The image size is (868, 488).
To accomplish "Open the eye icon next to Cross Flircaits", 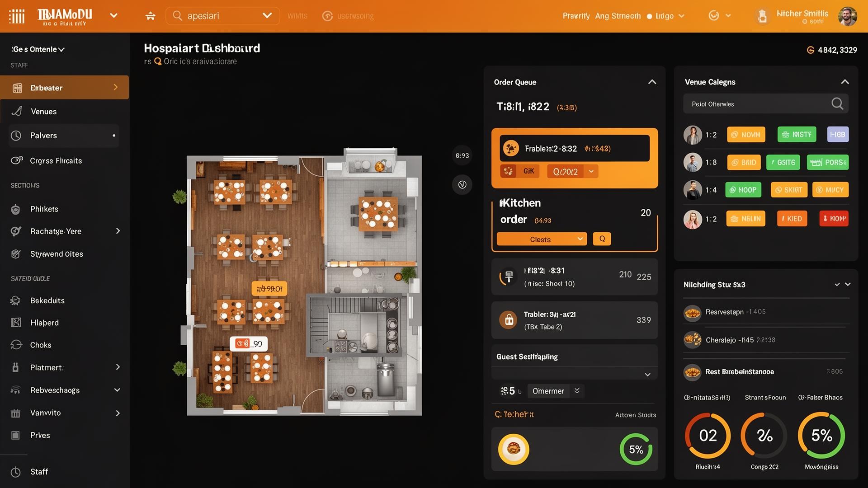I will click(16, 160).
